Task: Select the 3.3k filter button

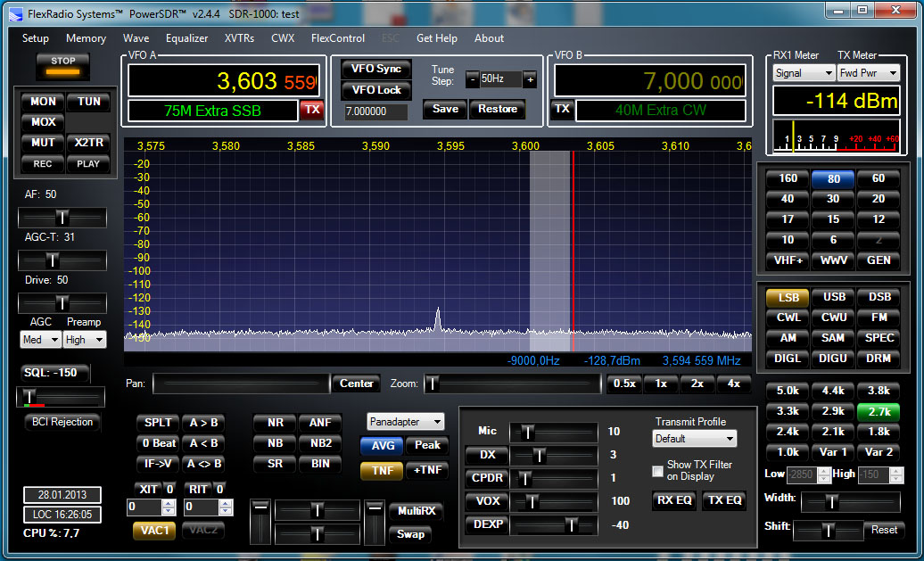Action: 788,411
